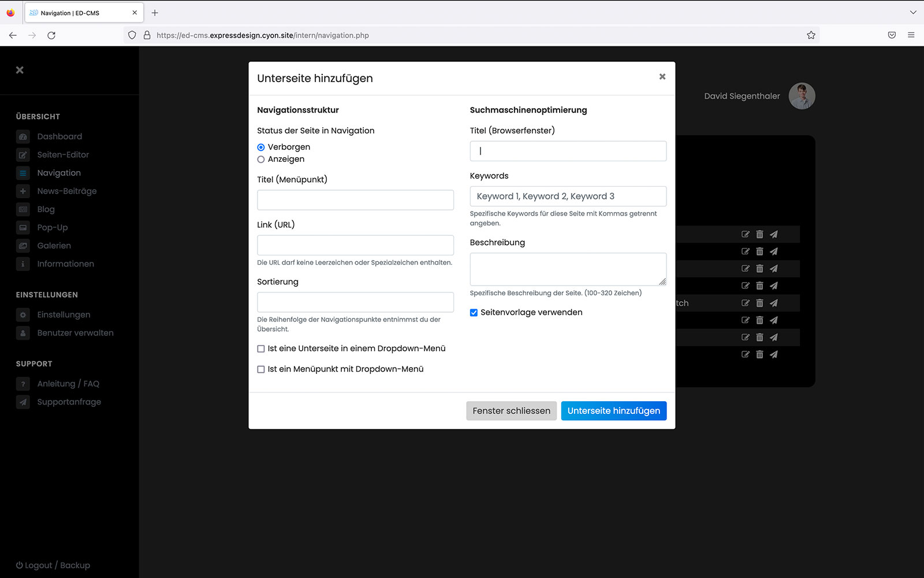Enable Ist eine Unterseite in einem Dropdown-Menü

261,349
